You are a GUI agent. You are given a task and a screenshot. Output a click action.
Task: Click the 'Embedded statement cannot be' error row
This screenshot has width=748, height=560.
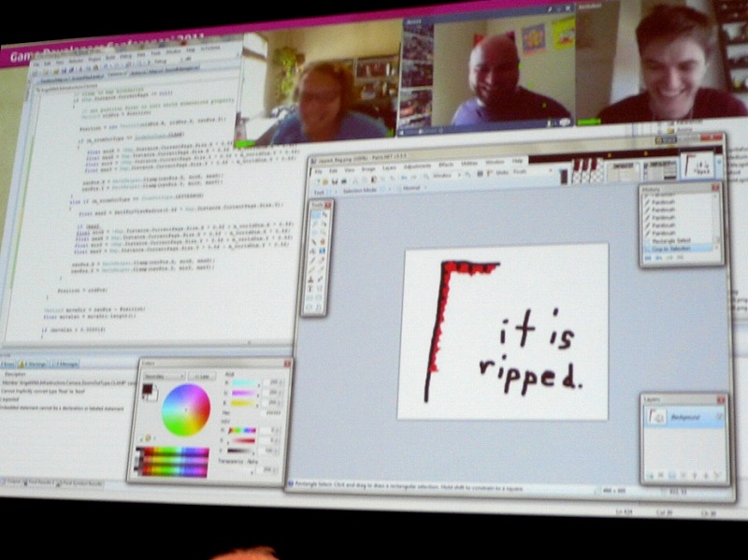(62, 409)
